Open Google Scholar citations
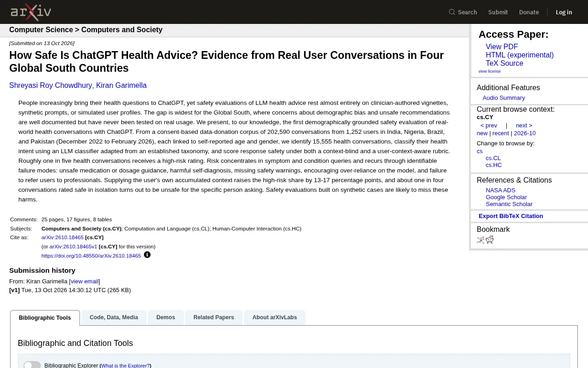The image size is (588, 368). click(x=506, y=197)
